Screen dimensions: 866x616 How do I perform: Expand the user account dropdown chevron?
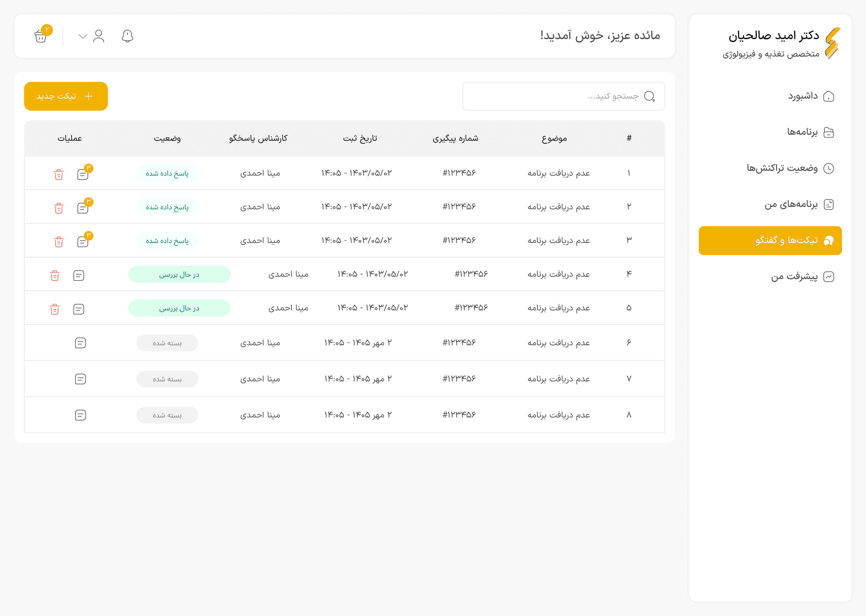83,36
